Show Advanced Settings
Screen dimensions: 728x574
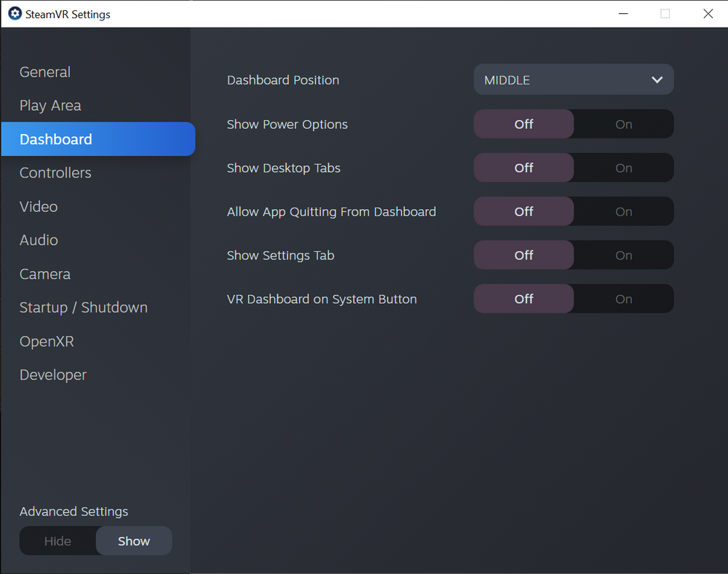click(x=134, y=540)
